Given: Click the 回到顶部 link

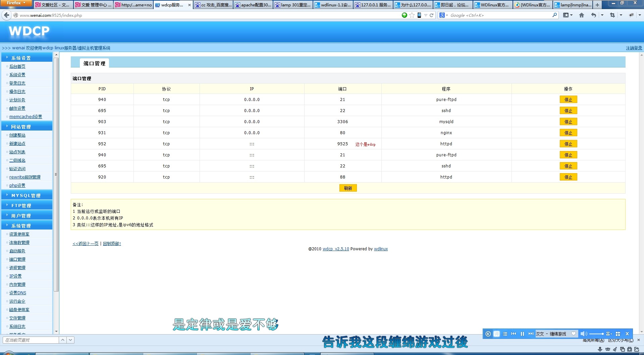Looking at the screenshot, I should point(112,243).
